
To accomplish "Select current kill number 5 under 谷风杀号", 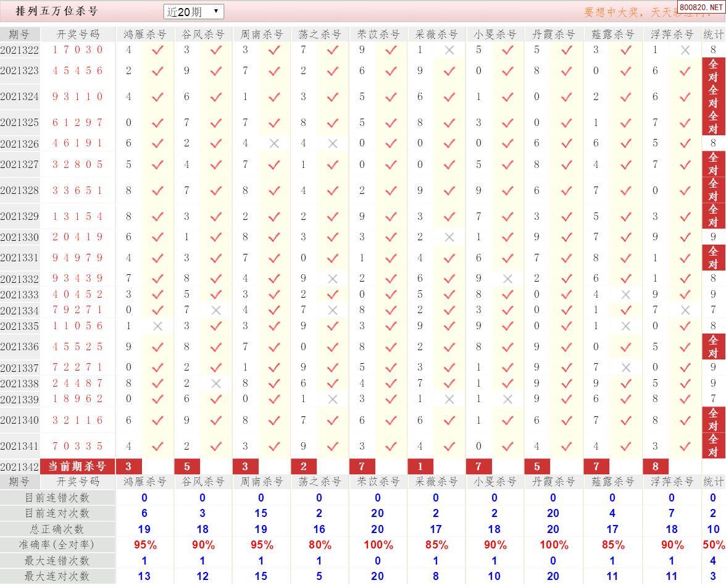I will tap(187, 466).
